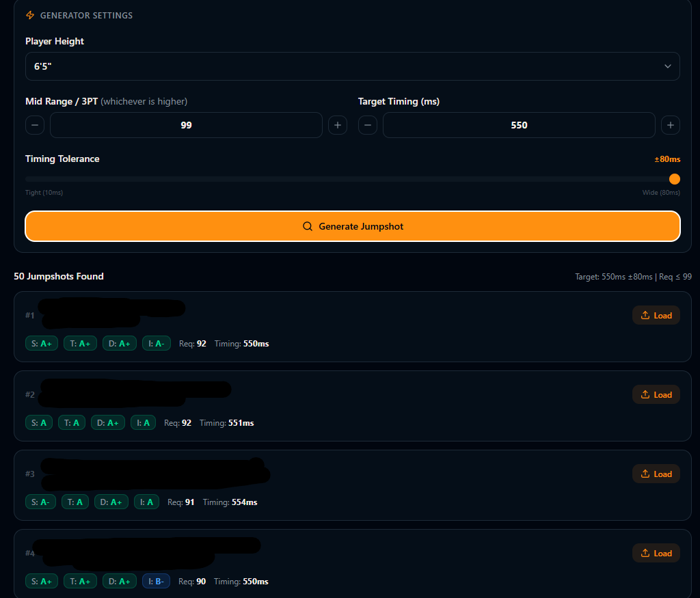Click the 'Timing: 551ms' text on jumpshot #2

pos(226,422)
